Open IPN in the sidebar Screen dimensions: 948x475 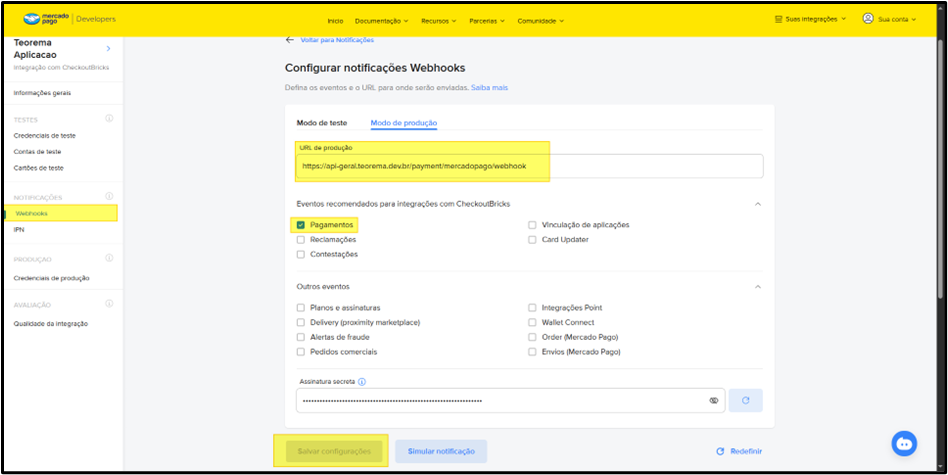click(x=19, y=230)
